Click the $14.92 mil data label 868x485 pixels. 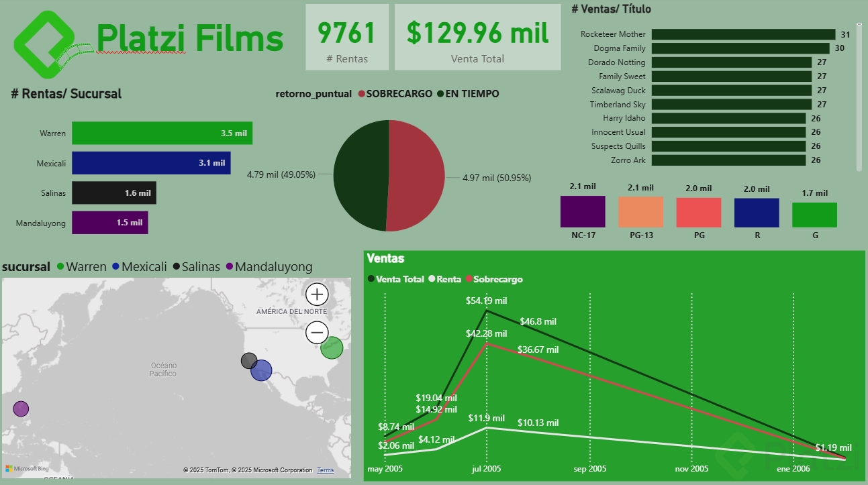pyautogui.click(x=436, y=409)
